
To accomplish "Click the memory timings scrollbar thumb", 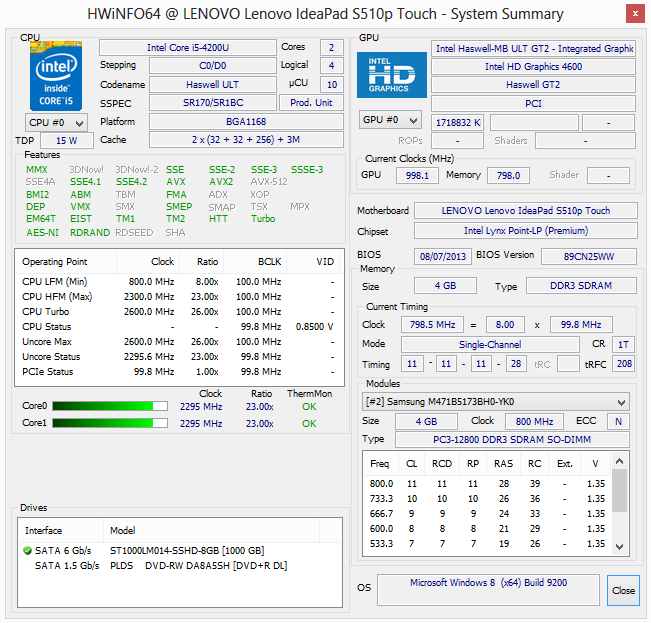I will point(619,490).
